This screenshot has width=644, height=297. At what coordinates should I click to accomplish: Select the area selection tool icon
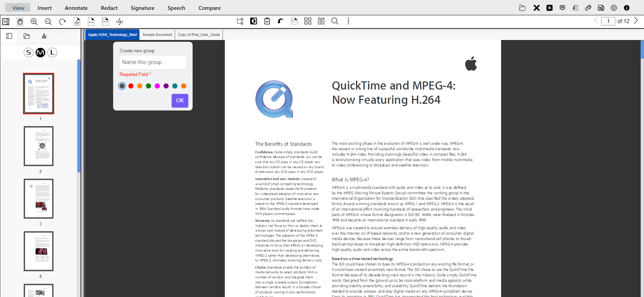coord(240,21)
